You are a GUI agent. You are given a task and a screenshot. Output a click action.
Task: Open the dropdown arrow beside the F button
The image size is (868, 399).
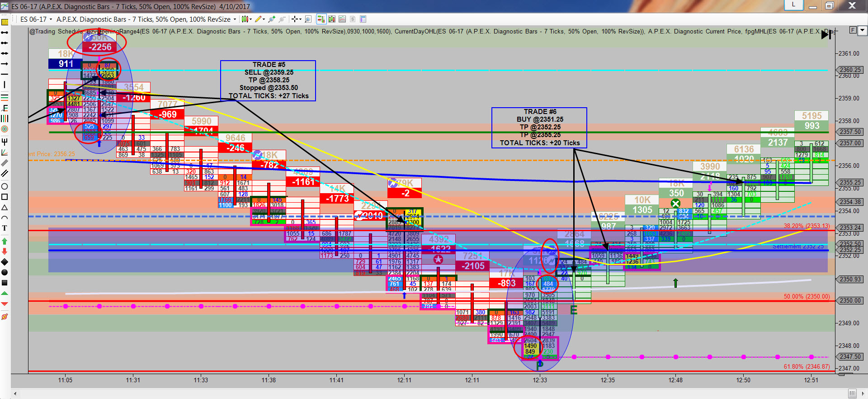(862, 30)
